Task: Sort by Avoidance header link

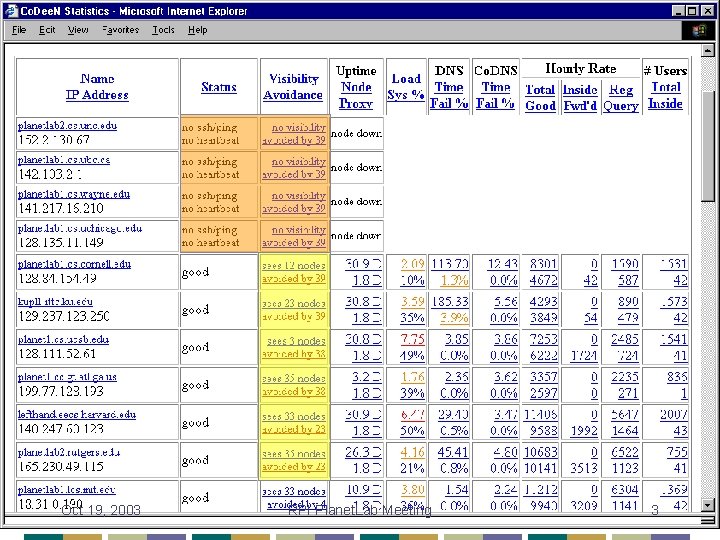Action: tap(293, 95)
